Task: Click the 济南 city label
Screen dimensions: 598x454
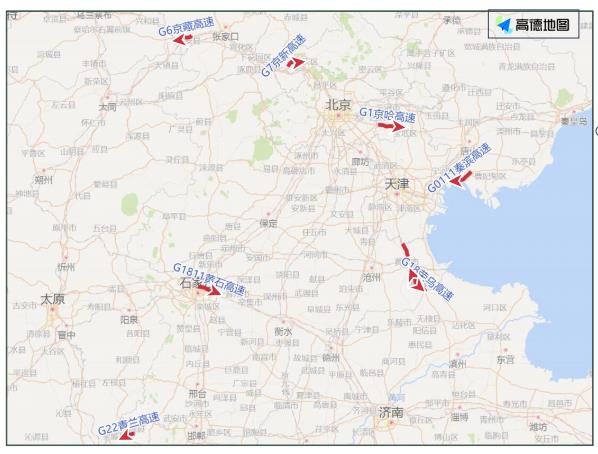Action: click(x=391, y=412)
